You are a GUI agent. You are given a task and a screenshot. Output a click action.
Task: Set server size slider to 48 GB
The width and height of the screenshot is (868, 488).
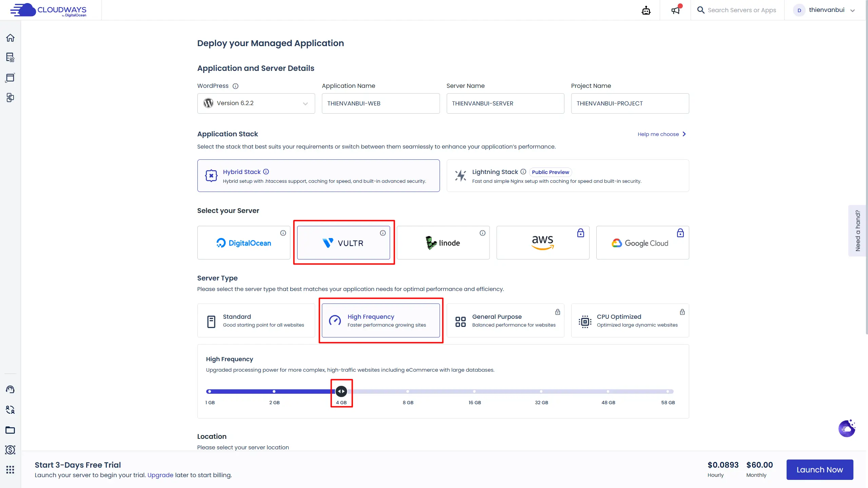[608, 391]
